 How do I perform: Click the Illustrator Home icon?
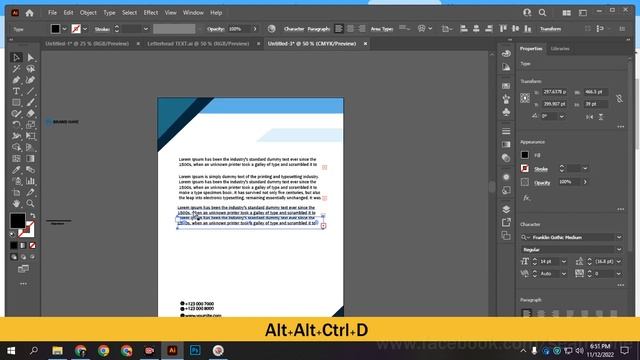pyautogui.click(x=29, y=13)
